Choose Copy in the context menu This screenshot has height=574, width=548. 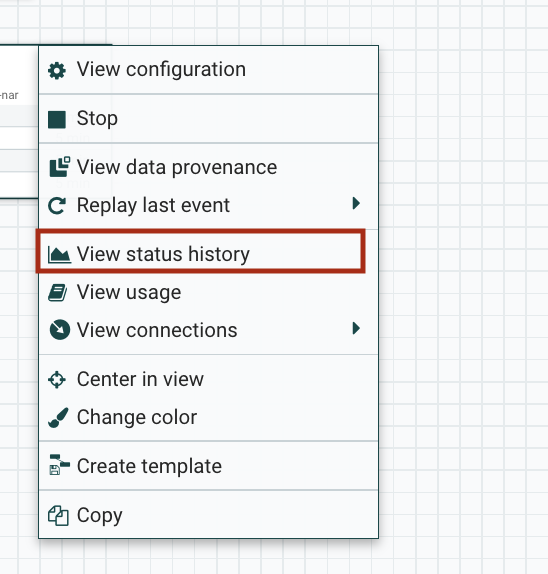pyautogui.click(x=208, y=515)
